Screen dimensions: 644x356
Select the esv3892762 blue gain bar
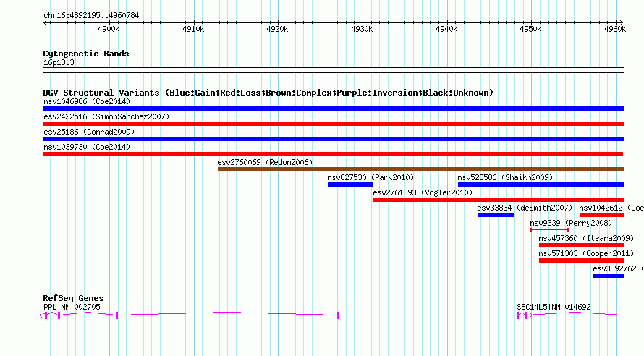[609, 276]
